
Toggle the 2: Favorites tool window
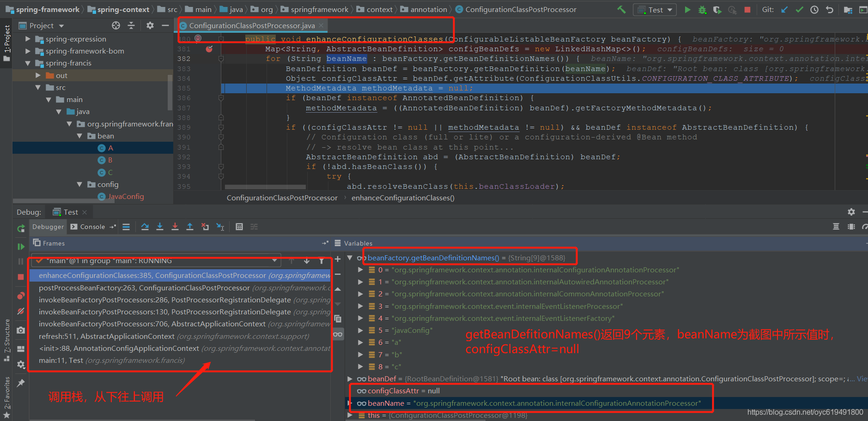click(6, 397)
